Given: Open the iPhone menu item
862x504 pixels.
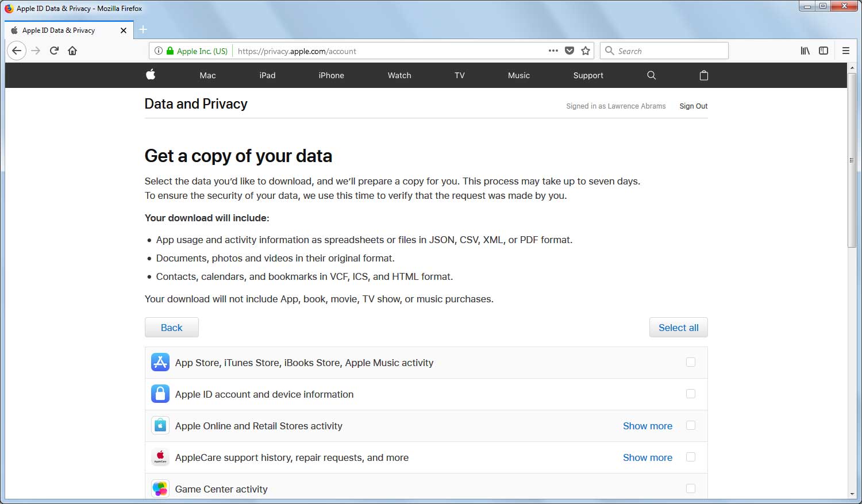Looking at the screenshot, I should (332, 75).
